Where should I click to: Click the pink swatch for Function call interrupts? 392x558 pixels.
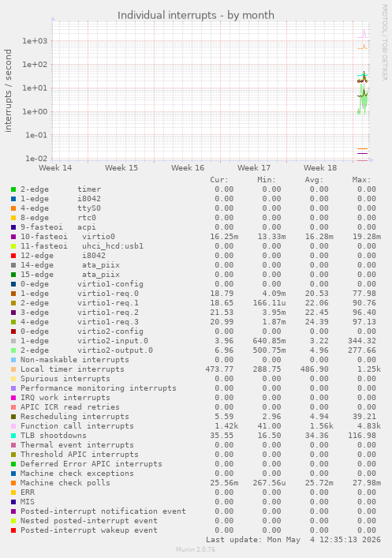point(13,426)
